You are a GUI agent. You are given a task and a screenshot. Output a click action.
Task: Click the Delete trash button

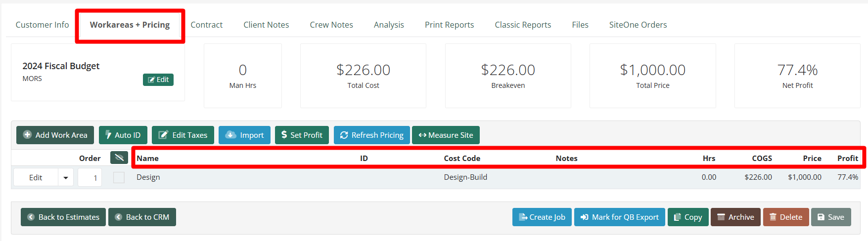(786, 217)
